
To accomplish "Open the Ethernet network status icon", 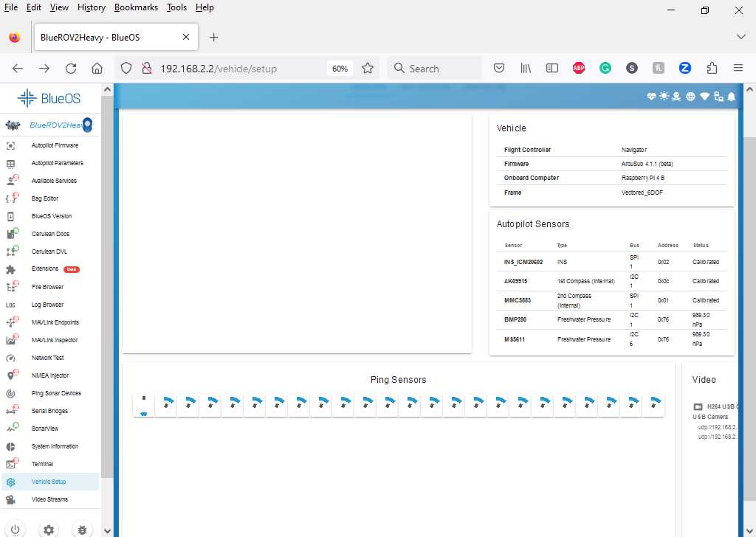I will coord(718,96).
